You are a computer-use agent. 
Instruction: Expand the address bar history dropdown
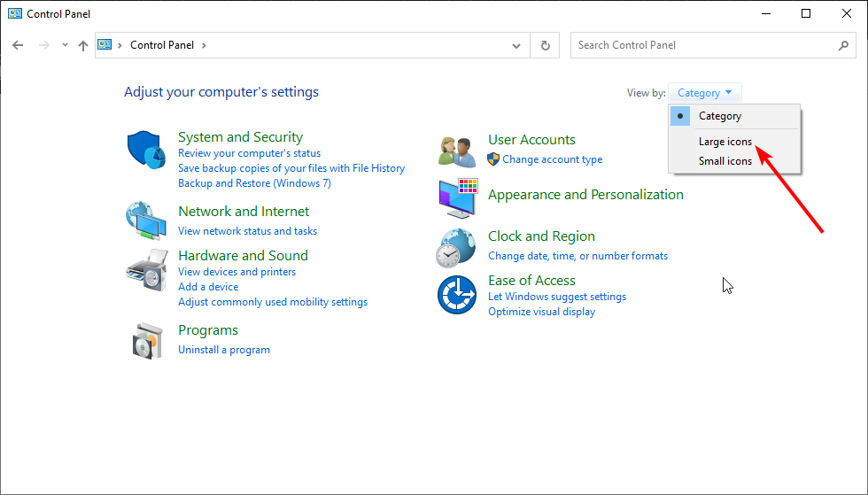(517, 45)
